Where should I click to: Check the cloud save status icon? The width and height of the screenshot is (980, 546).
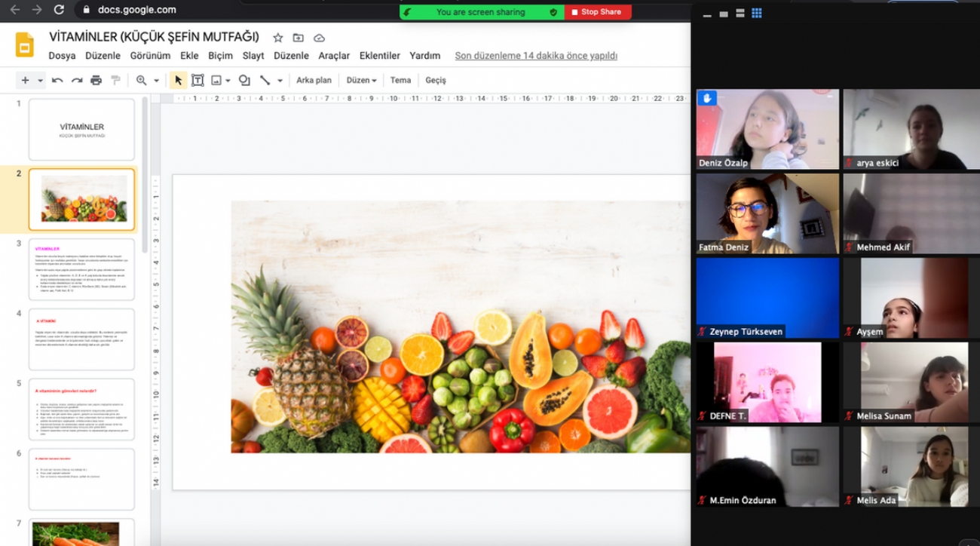point(319,38)
